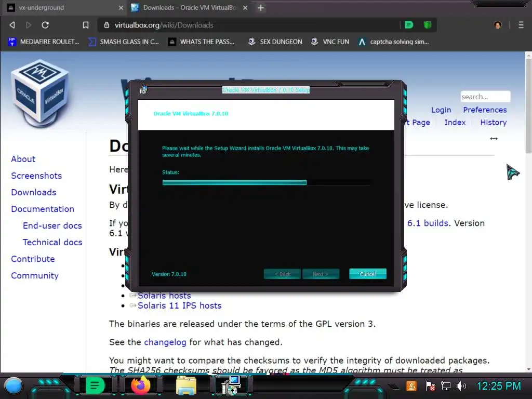Click the disabled Back button in setup
This screenshot has height=399, width=532.
[x=282, y=274]
